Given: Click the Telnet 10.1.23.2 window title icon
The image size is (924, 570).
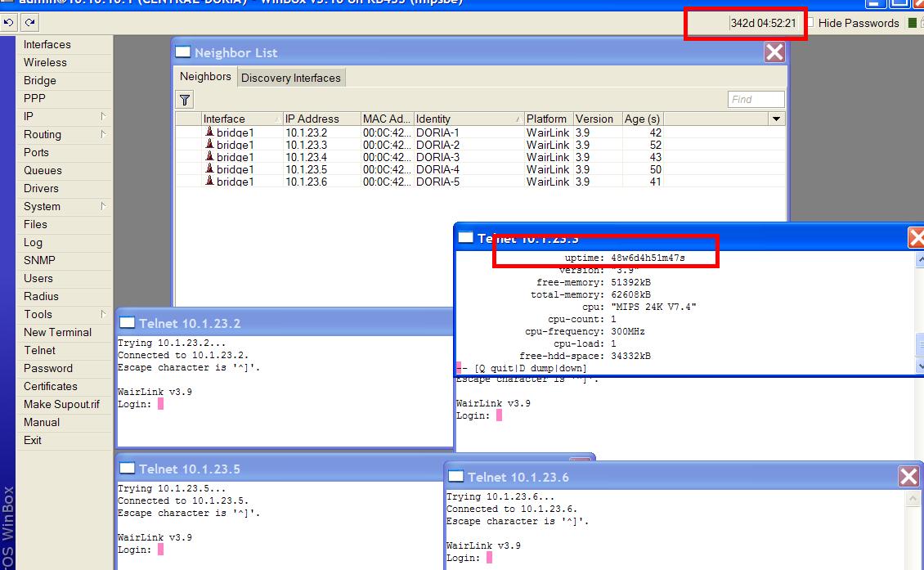Looking at the screenshot, I should pyautogui.click(x=127, y=322).
